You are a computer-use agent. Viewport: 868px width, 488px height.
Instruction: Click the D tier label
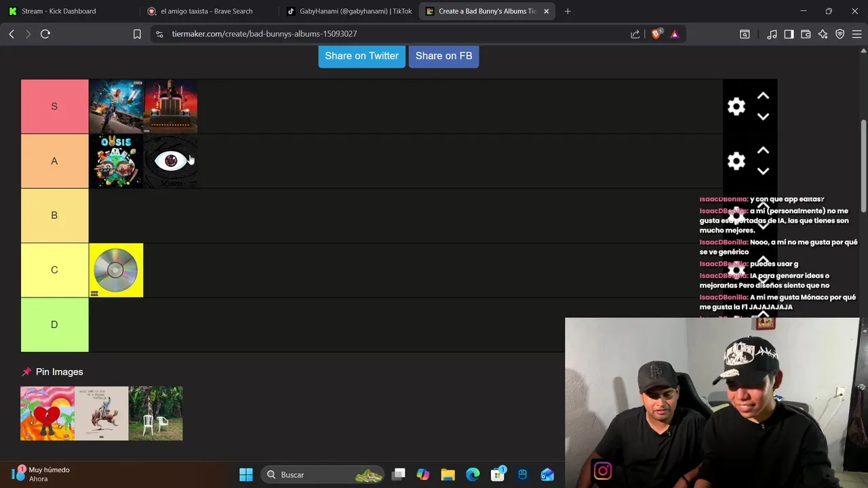(54, 325)
